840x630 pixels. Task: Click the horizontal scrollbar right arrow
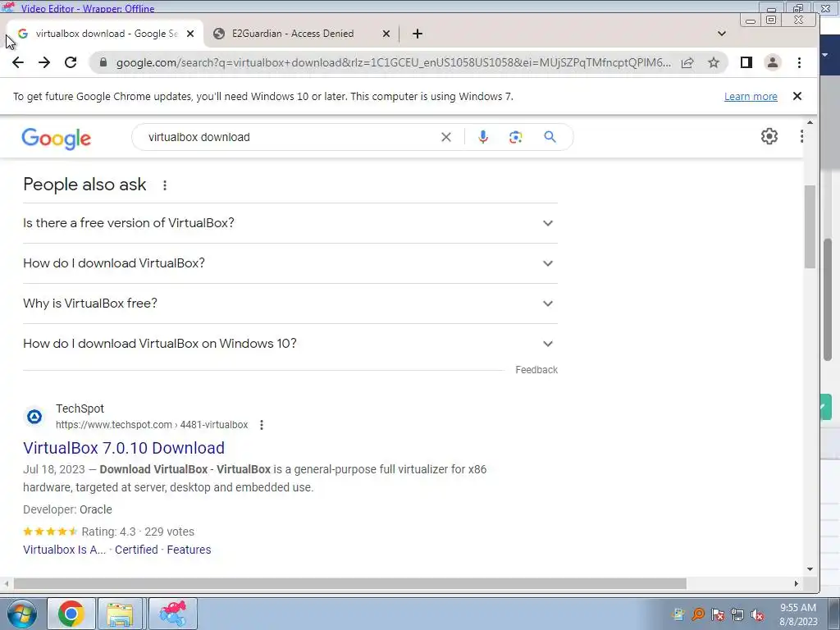click(x=797, y=583)
